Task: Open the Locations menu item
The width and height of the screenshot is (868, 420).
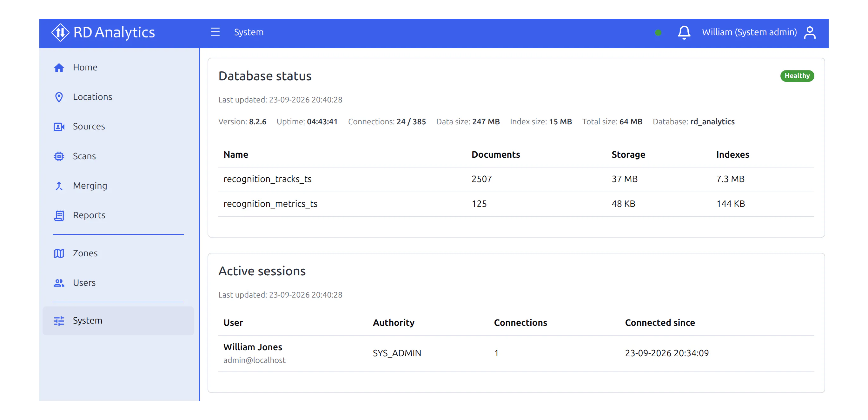Action: [118, 97]
